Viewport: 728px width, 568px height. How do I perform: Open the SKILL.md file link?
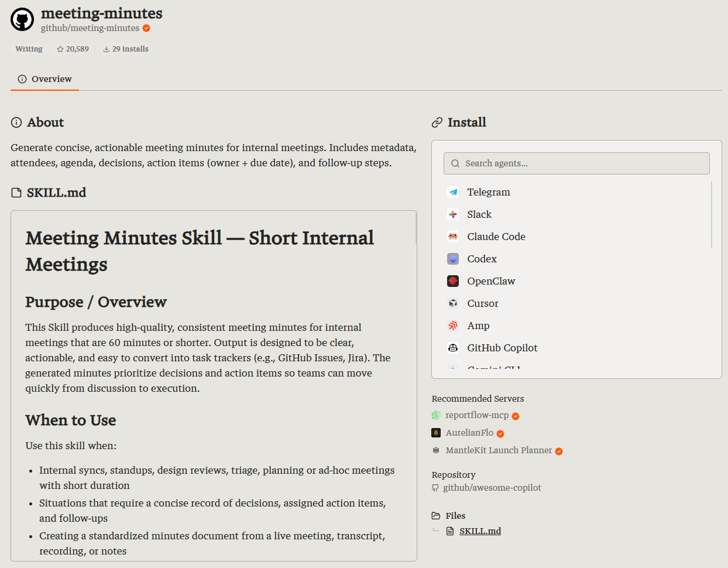click(480, 531)
